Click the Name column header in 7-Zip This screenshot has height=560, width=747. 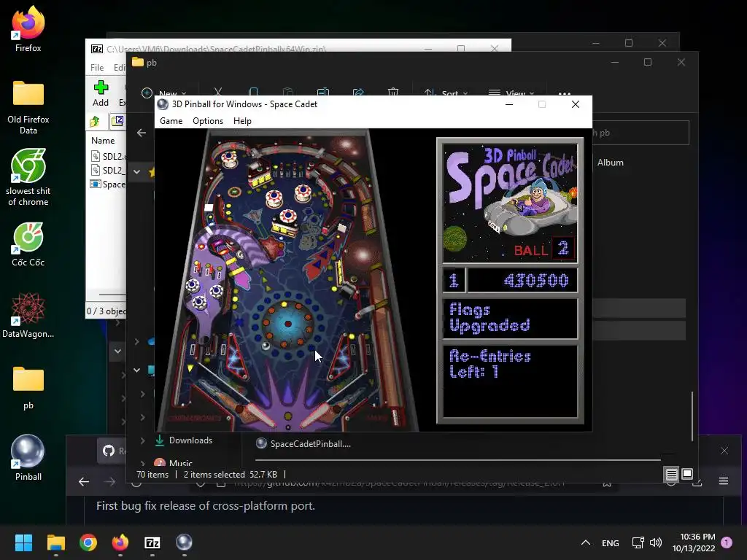click(103, 141)
